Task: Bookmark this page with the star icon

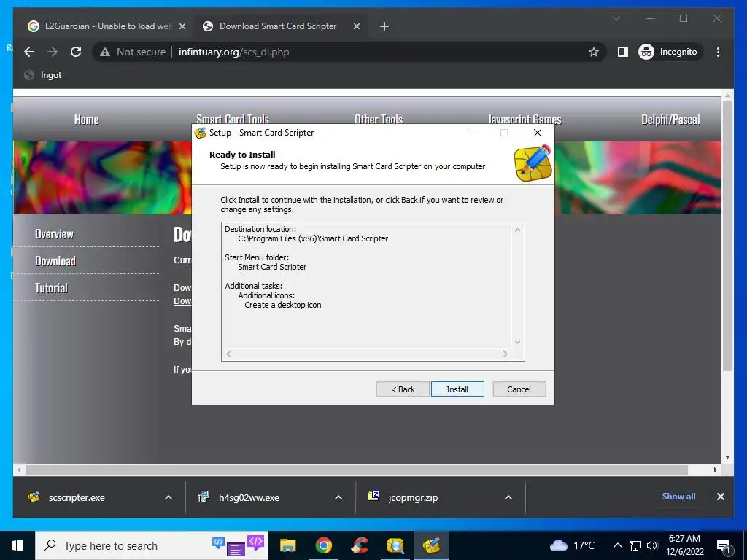Action: [x=593, y=52]
